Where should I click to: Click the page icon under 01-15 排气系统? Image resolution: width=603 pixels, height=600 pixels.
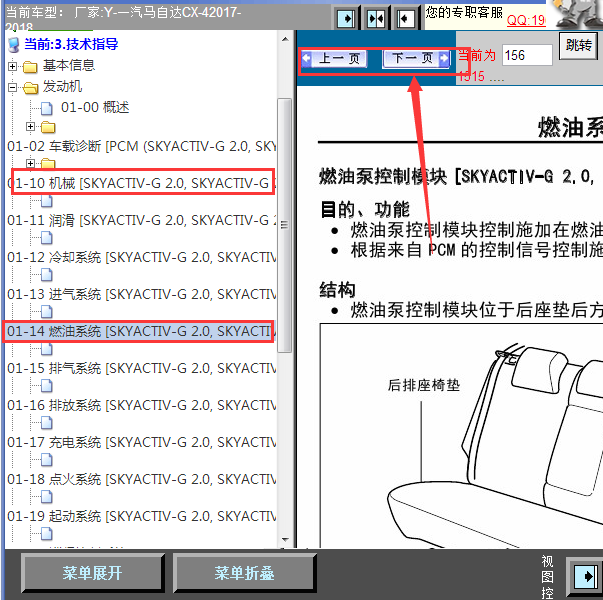(47, 386)
